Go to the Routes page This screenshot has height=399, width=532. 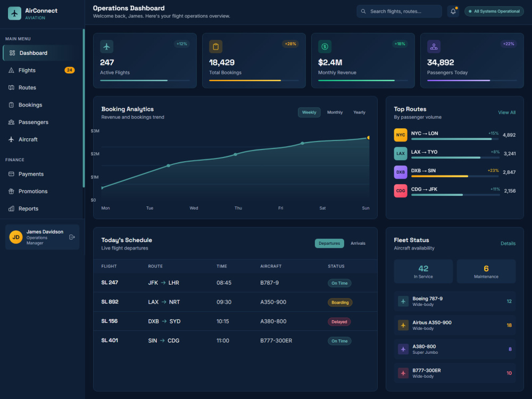pos(41,88)
